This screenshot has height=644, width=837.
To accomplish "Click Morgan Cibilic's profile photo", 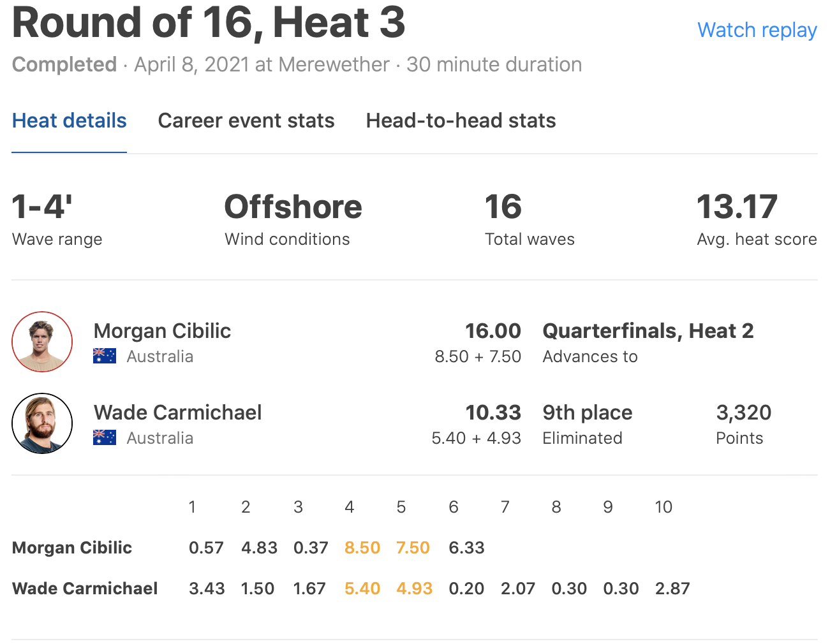I will 42,342.
